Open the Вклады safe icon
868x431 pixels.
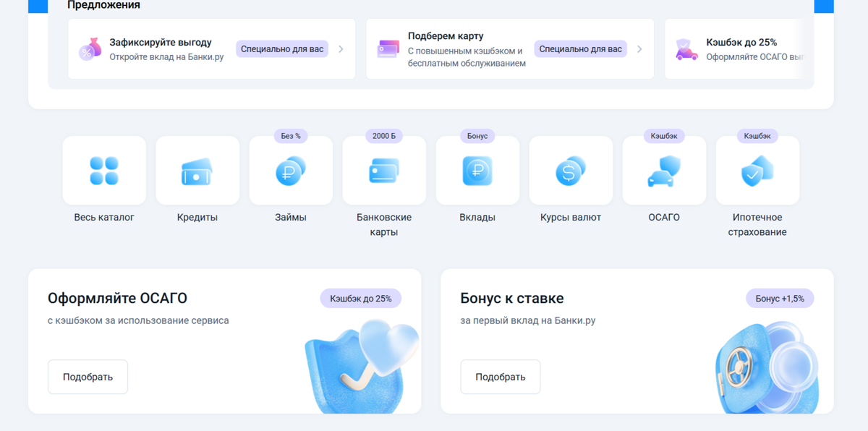tap(477, 171)
